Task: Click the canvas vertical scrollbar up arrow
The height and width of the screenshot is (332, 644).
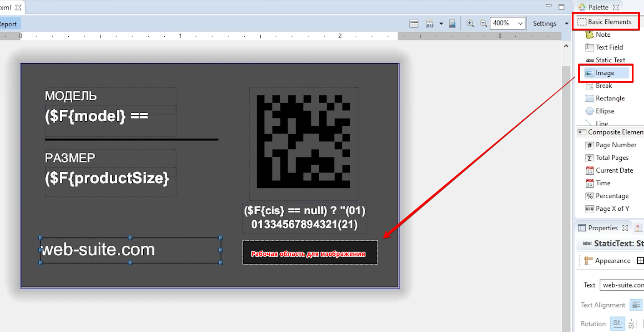Action: click(x=566, y=46)
